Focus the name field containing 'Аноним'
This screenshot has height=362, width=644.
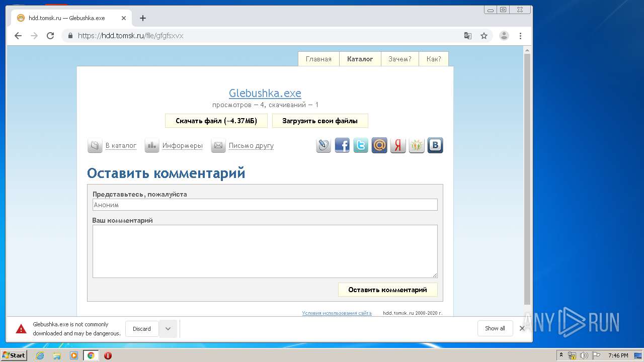coord(265,205)
